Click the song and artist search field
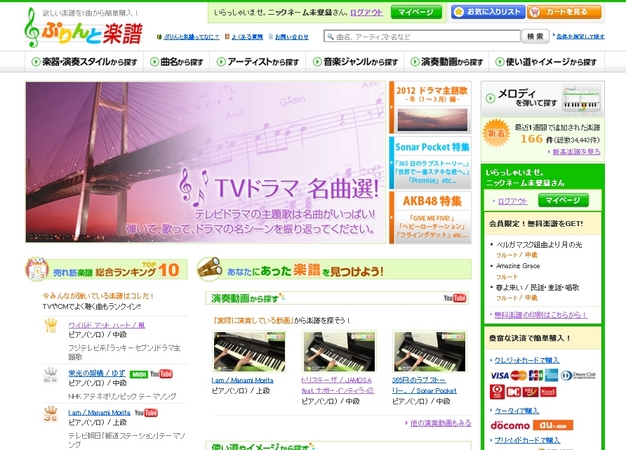The width and height of the screenshot is (626, 450). 421,36
